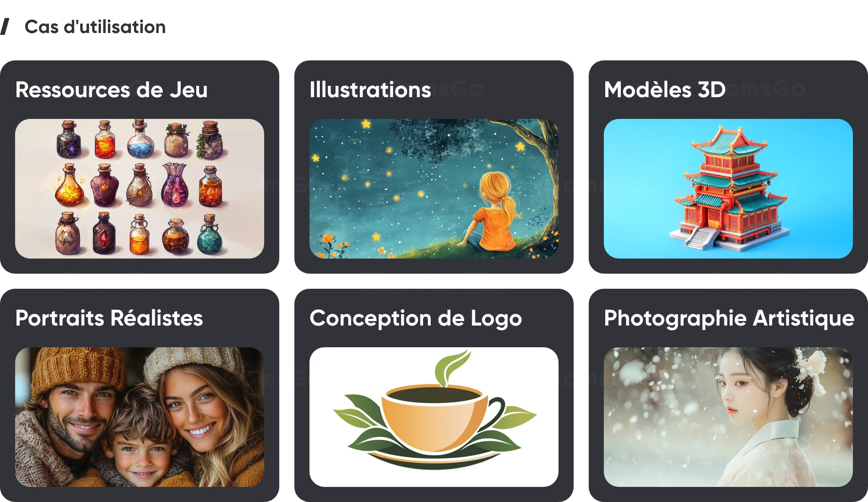
Task: Select the Photographie Artistique title
Action: pos(729,318)
